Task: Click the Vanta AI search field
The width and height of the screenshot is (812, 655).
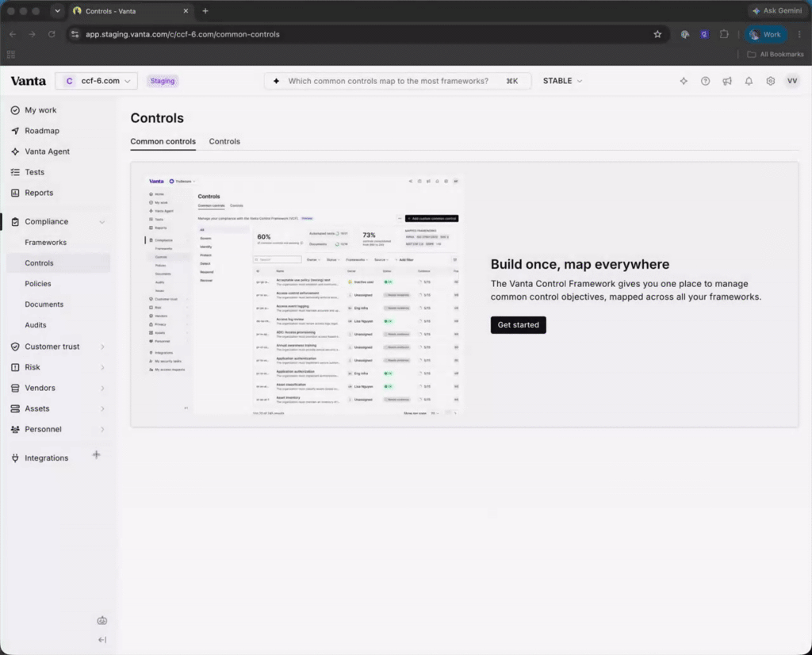Action: pyautogui.click(x=397, y=81)
